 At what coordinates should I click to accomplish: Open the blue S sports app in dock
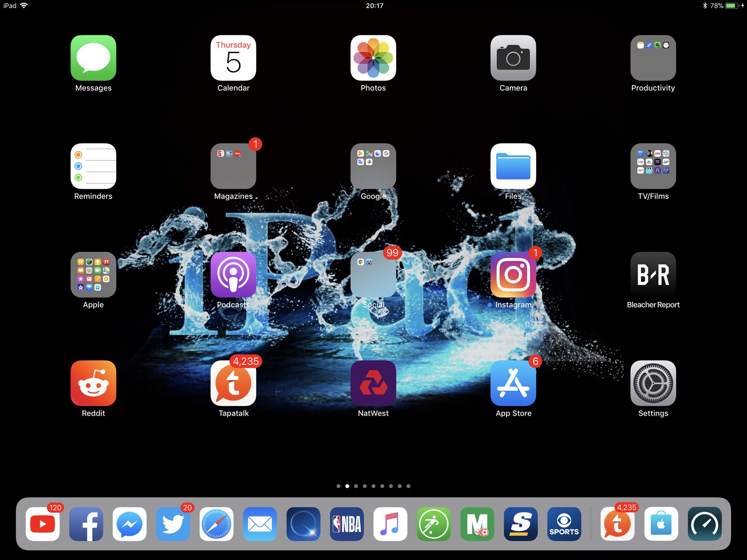pyautogui.click(x=521, y=524)
